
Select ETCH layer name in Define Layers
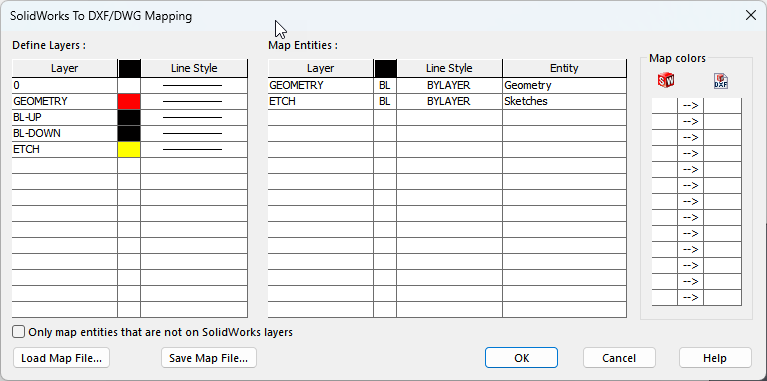tap(65, 150)
